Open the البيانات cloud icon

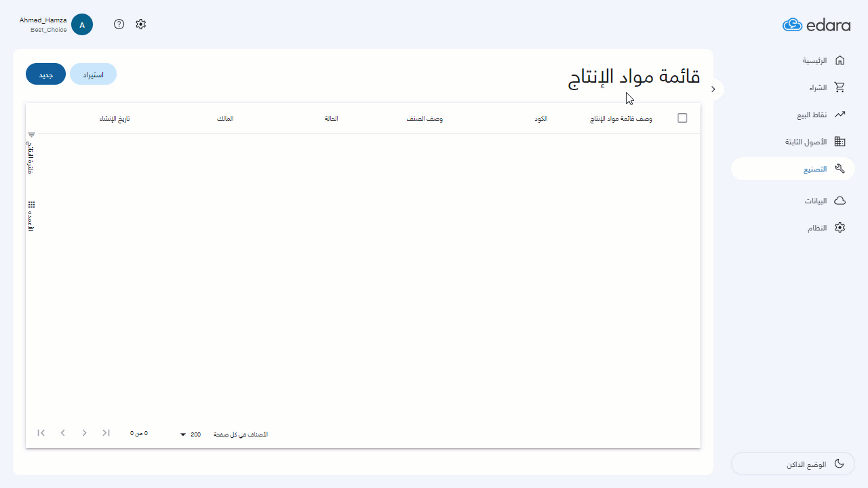click(x=840, y=201)
